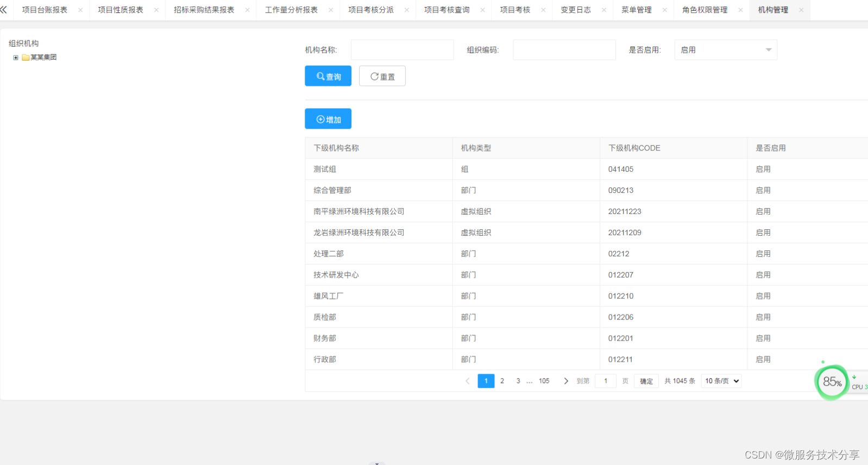Open the 招标采购结果报表 tab
The height and width of the screenshot is (465, 868).
[204, 10]
